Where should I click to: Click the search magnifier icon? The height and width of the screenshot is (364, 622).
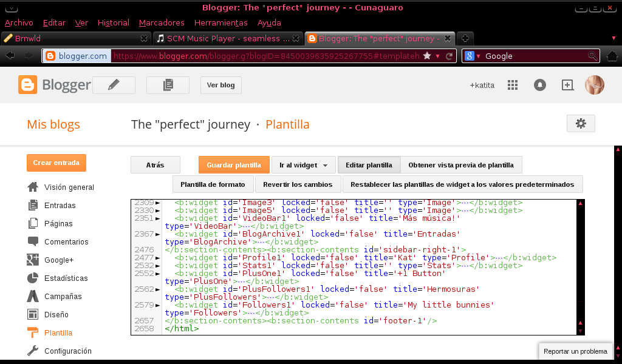pyautogui.click(x=592, y=56)
